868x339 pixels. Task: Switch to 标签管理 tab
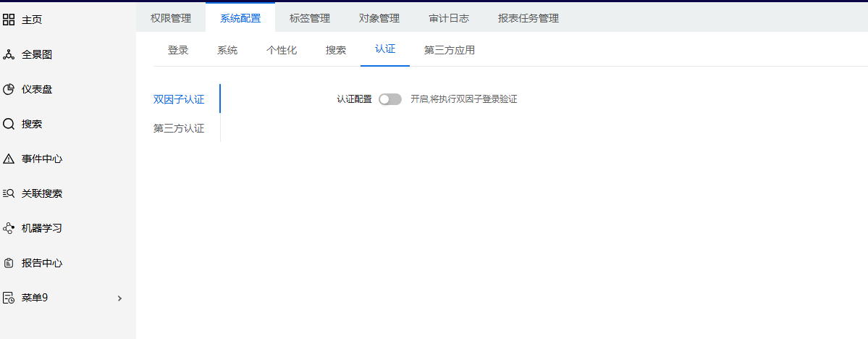[309, 18]
